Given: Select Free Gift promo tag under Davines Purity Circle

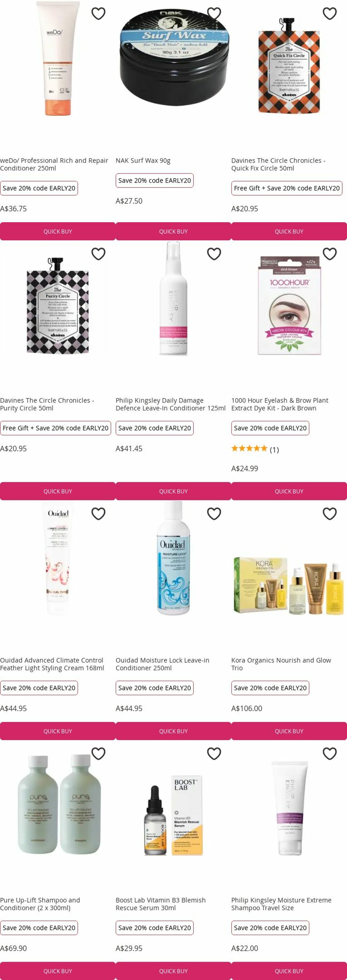Looking at the screenshot, I should [x=56, y=428].
